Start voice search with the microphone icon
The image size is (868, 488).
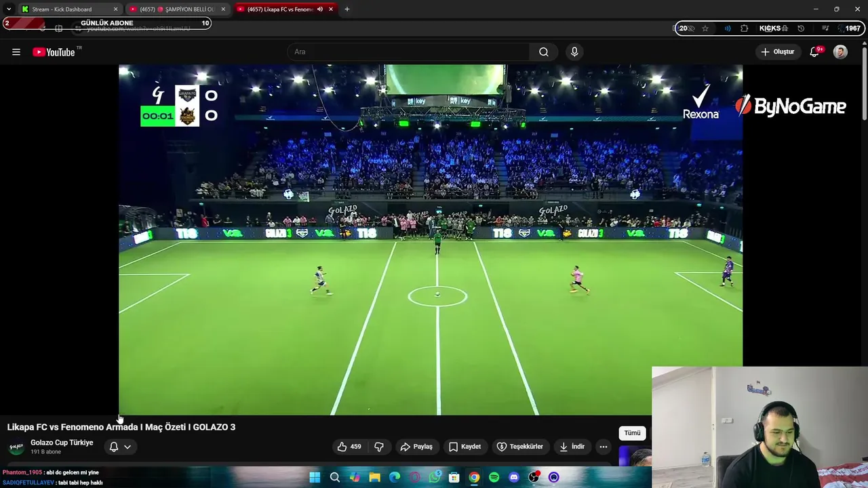pos(574,52)
